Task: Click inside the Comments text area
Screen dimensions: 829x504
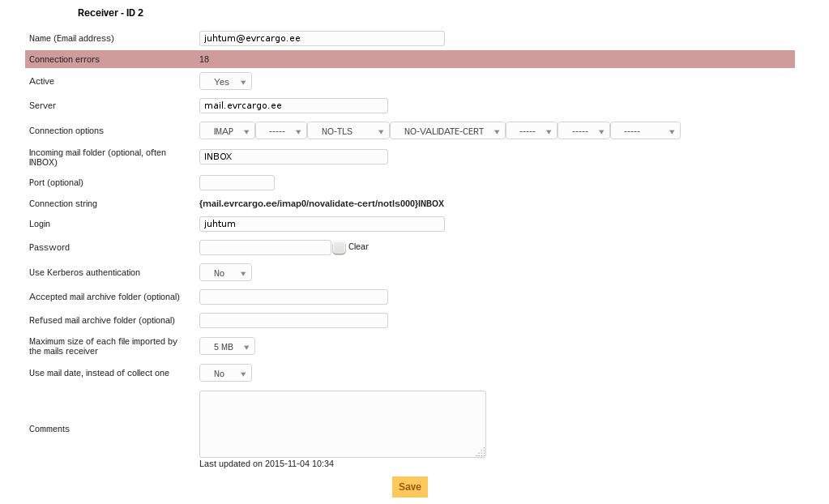Action: [342, 424]
